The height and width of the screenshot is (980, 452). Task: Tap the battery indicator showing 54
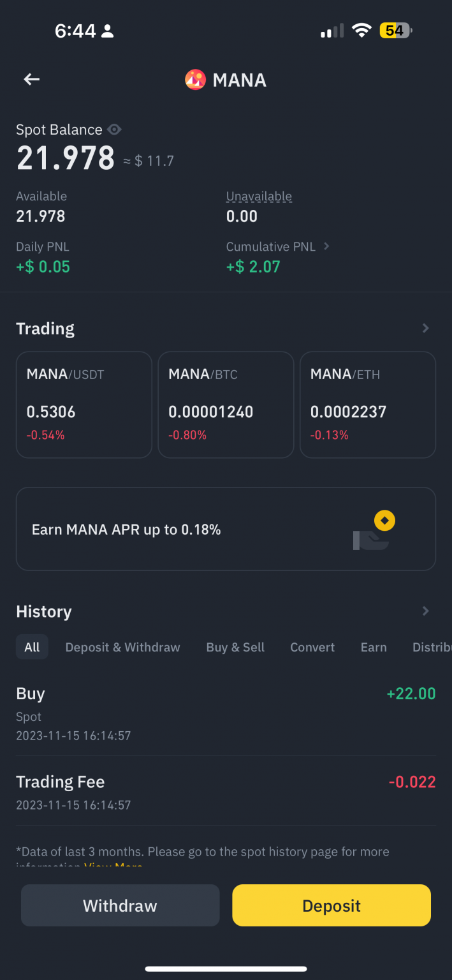pyautogui.click(x=395, y=30)
